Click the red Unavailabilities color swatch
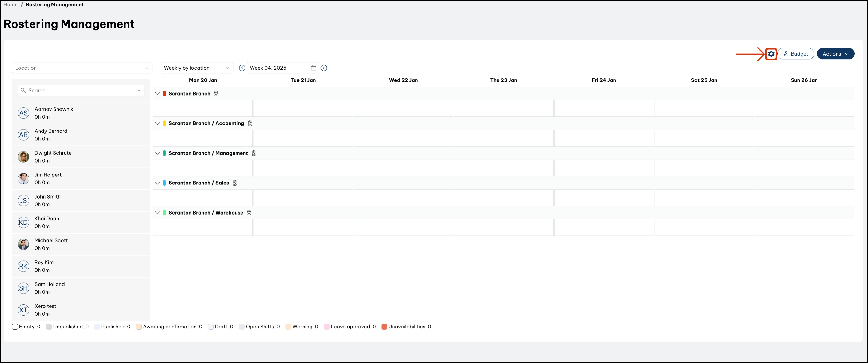Viewport: 868px width, 363px height. (x=384, y=327)
